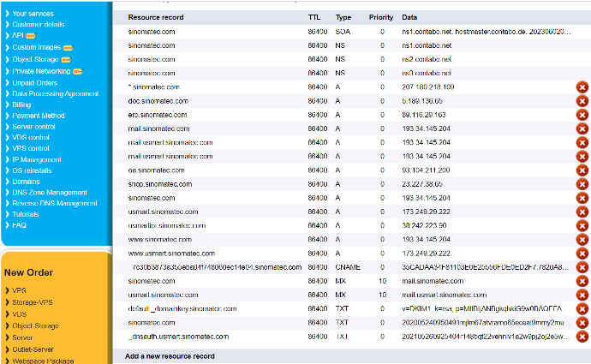This screenshot has width=591, height=364.
Task: Delete the sinomatec.com MX record
Action: point(582,281)
